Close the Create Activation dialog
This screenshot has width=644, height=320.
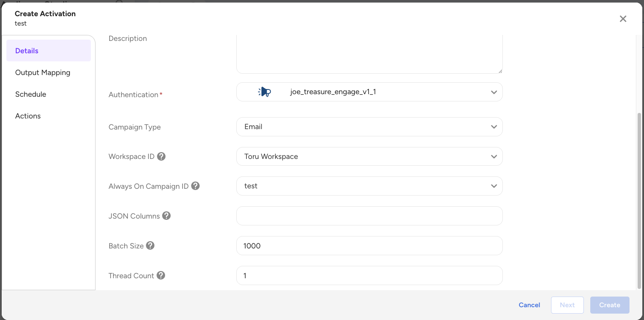pos(623,19)
